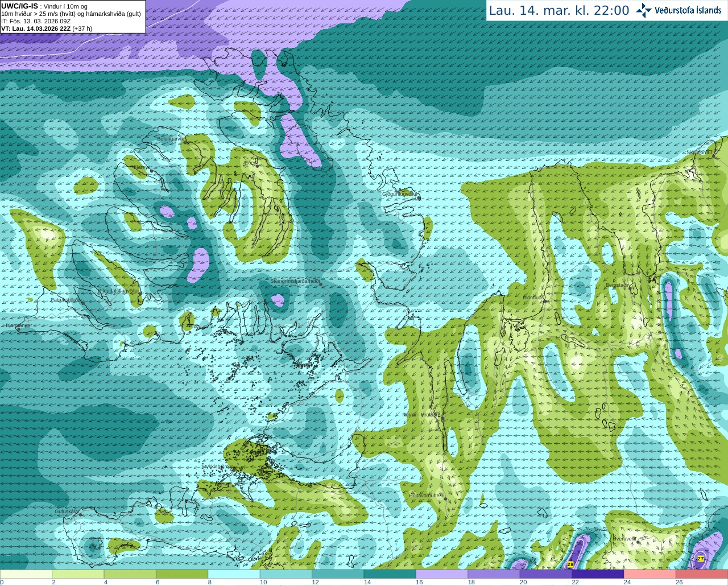Viewport: 728px width, 586px height.
Task: Click the 0–2 m/s pale yellow legend swatch
Action: [x=26, y=574]
